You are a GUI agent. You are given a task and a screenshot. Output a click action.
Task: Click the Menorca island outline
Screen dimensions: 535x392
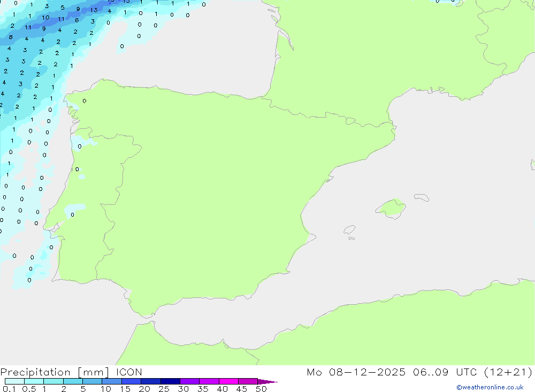[422, 197]
